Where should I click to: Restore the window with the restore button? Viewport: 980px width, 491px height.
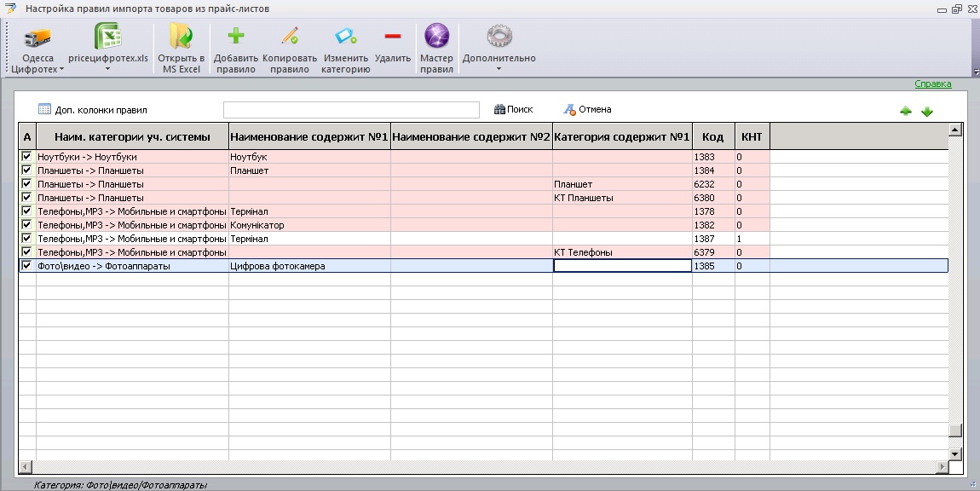tap(957, 9)
